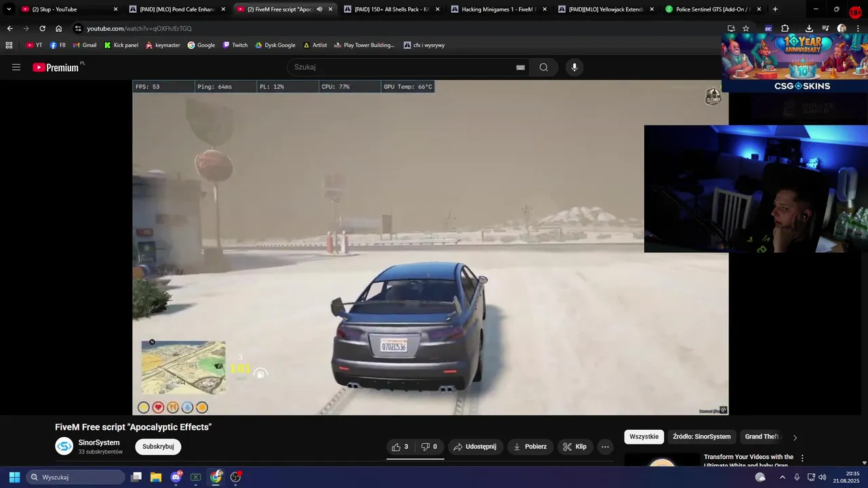
Task: Click the youtube.com address bar URL
Action: (139, 28)
